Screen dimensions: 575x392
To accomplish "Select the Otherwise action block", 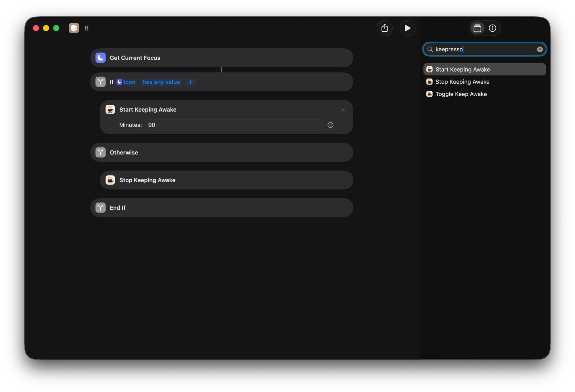I will pos(222,152).
